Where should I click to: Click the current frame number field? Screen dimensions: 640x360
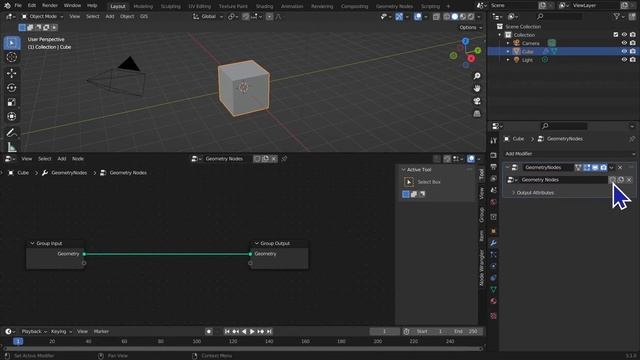click(384, 331)
